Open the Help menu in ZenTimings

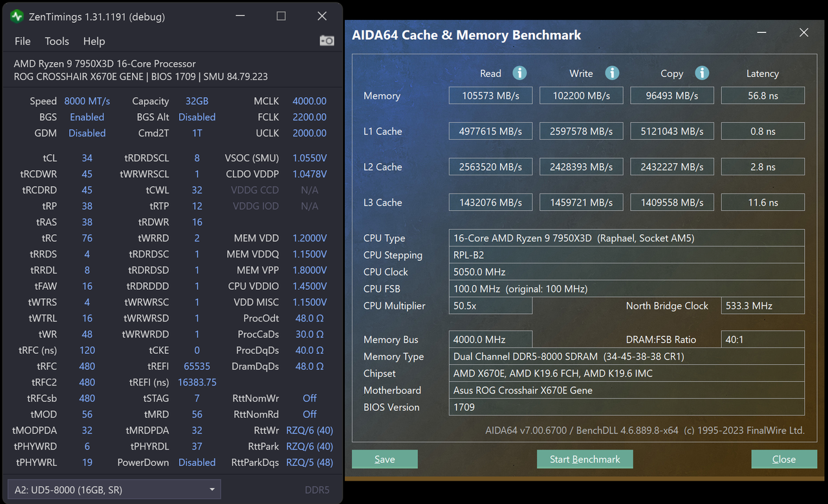(x=94, y=41)
